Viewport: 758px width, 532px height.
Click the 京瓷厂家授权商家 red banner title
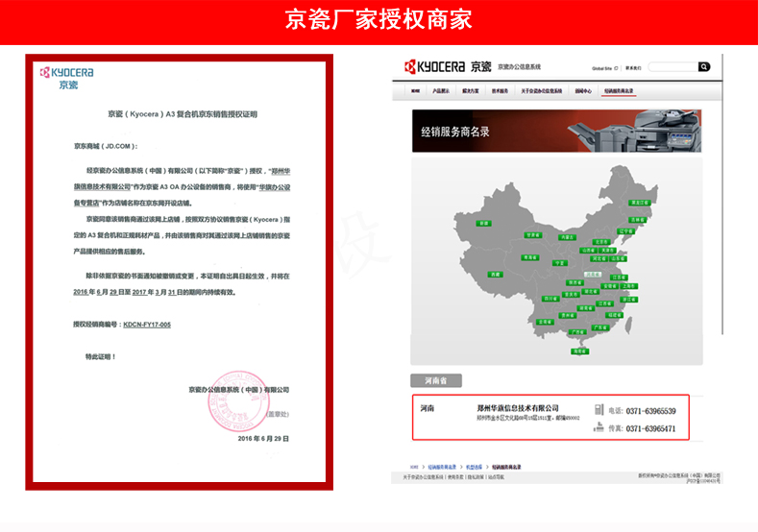coord(379,19)
